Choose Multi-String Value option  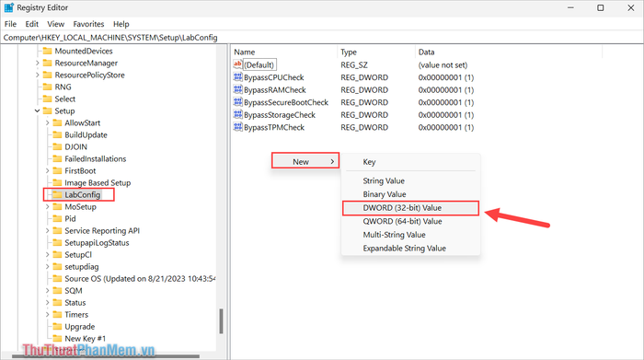point(410,235)
